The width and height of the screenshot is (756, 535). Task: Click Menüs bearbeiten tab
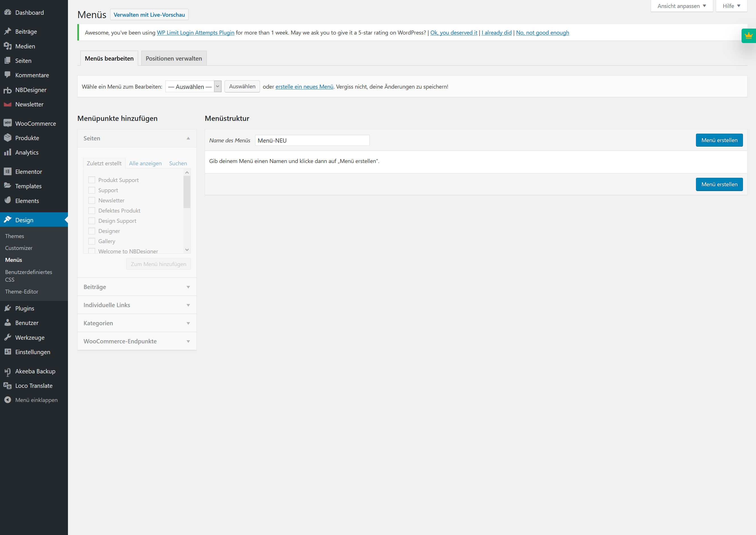[109, 58]
